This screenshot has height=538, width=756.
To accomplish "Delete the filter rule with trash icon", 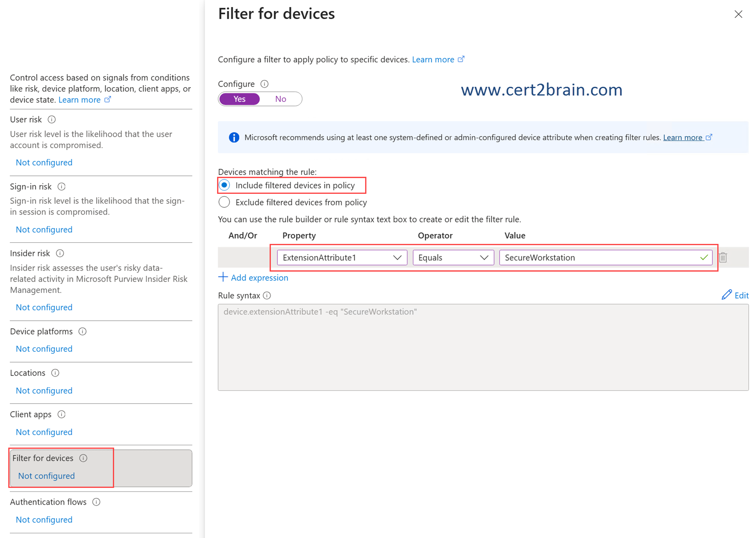I will click(723, 258).
